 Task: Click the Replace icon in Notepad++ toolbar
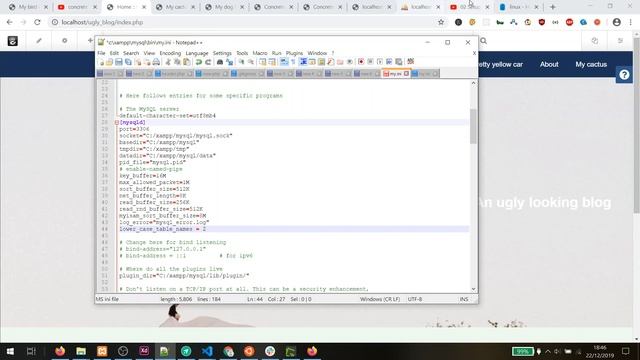229,62
